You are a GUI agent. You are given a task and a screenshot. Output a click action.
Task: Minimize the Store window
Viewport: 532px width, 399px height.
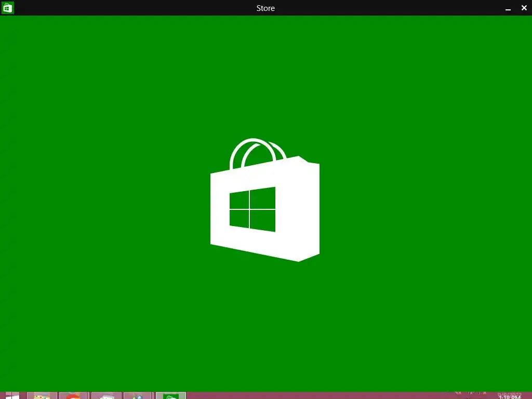pyautogui.click(x=508, y=8)
